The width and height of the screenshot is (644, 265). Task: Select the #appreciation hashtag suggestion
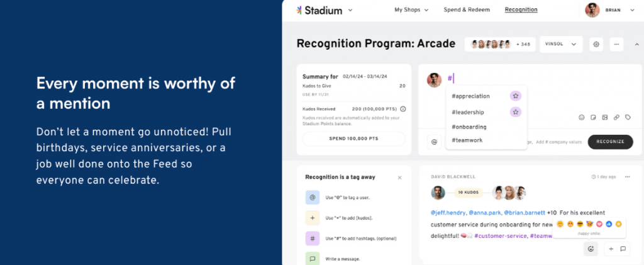470,96
